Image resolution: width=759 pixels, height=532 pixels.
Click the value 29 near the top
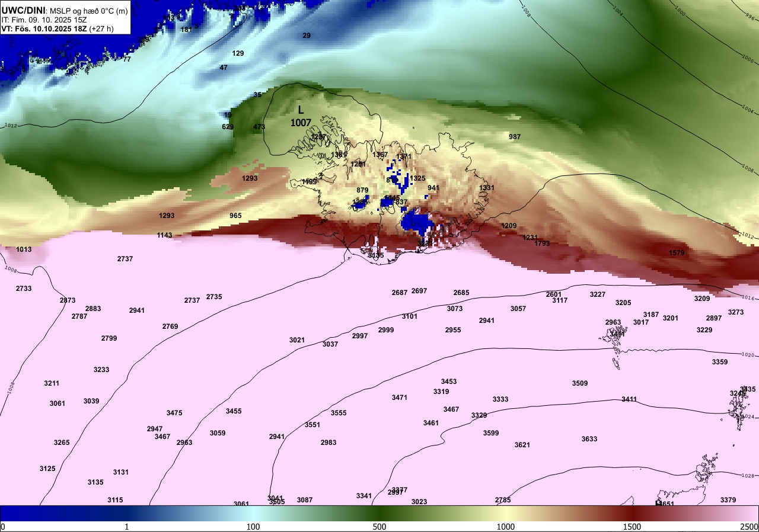pyautogui.click(x=307, y=36)
